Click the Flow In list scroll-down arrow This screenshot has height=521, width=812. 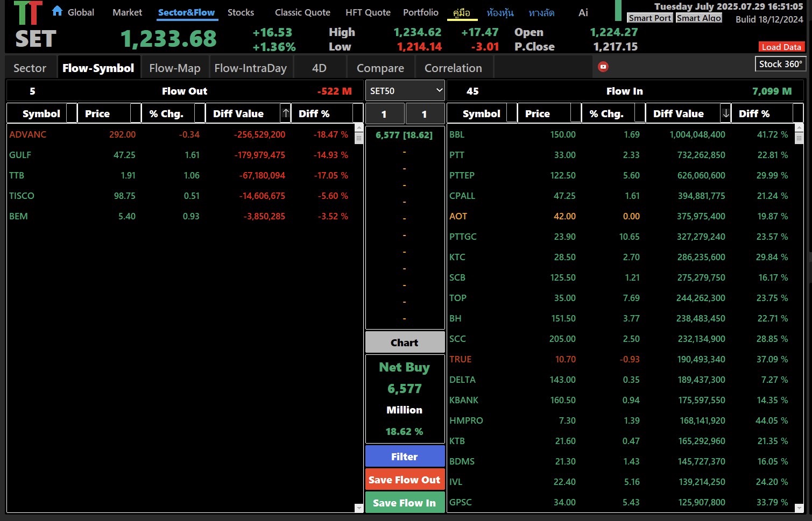click(799, 508)
